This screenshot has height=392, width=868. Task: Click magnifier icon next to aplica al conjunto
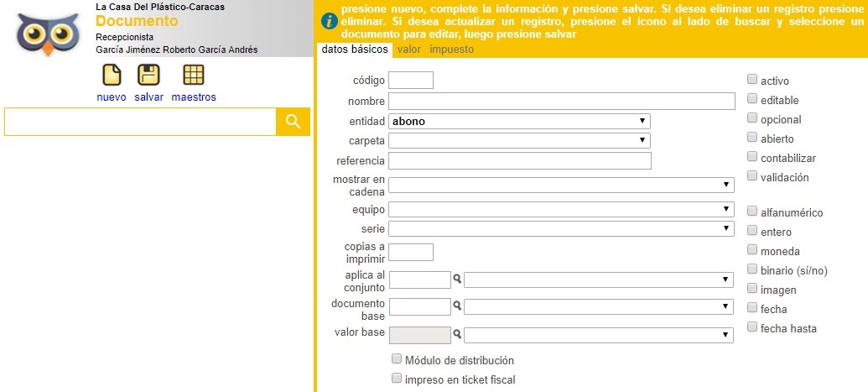pos(457,280)
